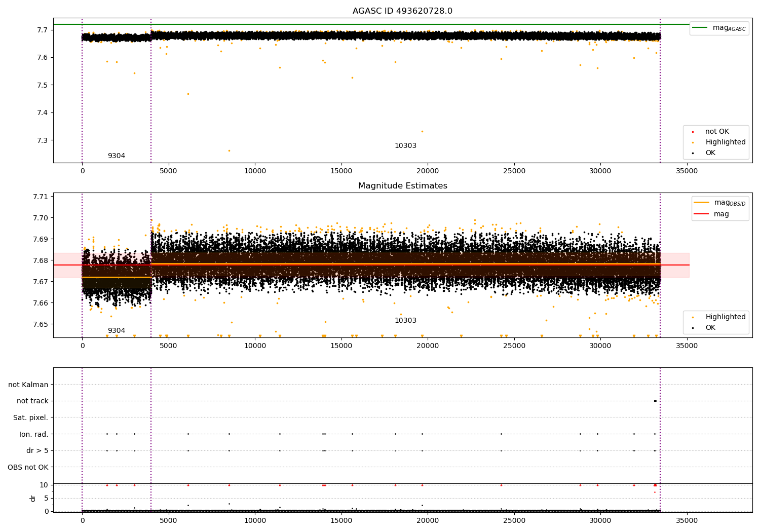Click the "10303" obsid label in top plot
Image resolution: width=760 pixels, height=532 pixels.
[x=405, y=146]
